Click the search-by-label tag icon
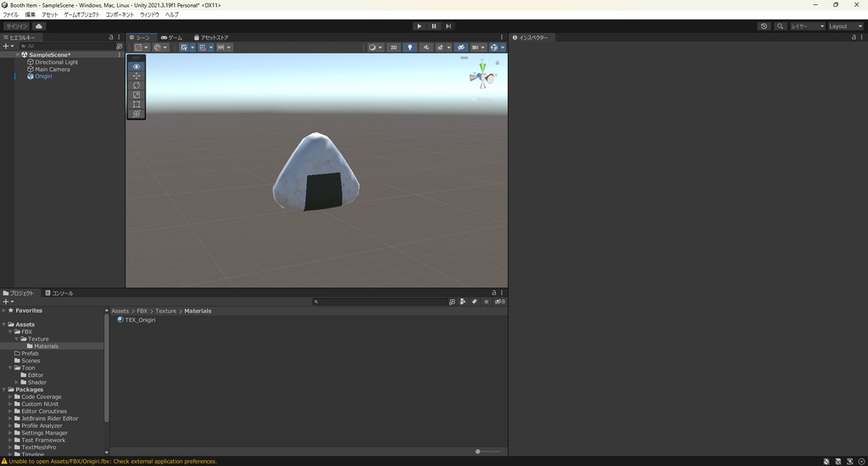Viewport: 868px width, 466px height. [x=475, y=302]
